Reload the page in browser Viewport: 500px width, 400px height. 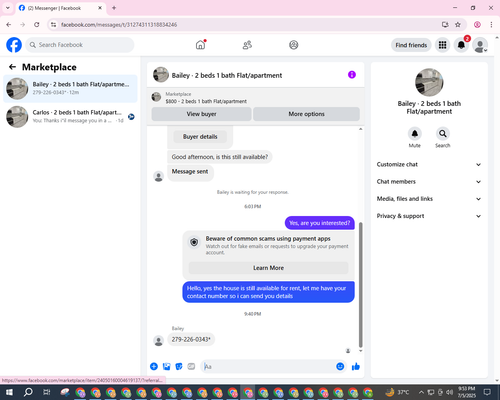(x=37, y=25)
